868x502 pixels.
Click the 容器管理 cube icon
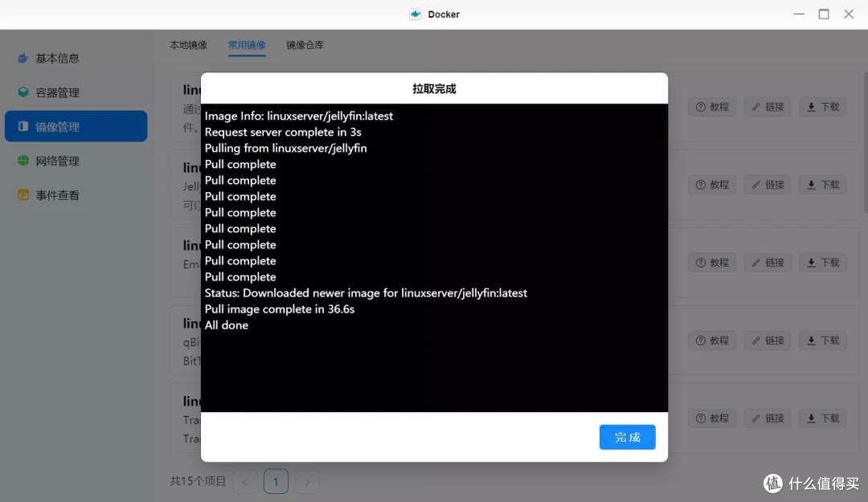[x=23, y=92]
